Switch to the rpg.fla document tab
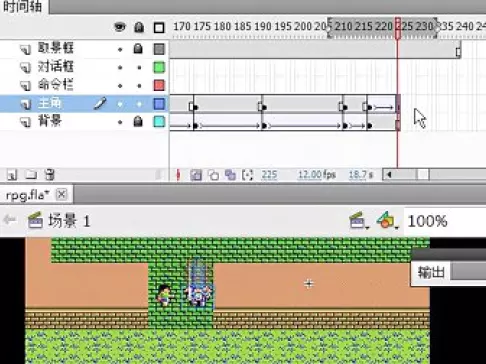 point(28,195)
